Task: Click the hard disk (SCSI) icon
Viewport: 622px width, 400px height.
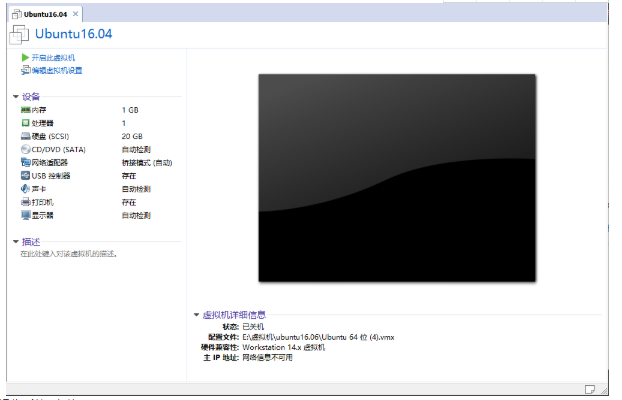Action: click(25, 136)
